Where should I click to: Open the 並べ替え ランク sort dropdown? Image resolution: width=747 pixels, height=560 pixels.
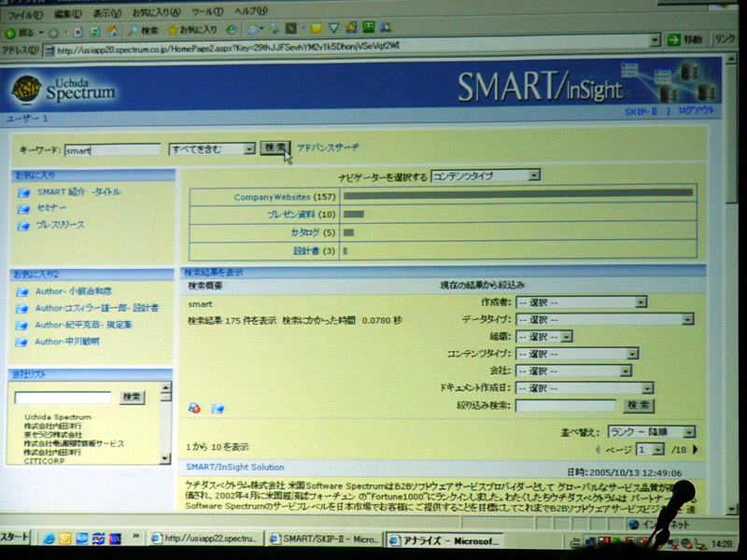tap(651, 432)
